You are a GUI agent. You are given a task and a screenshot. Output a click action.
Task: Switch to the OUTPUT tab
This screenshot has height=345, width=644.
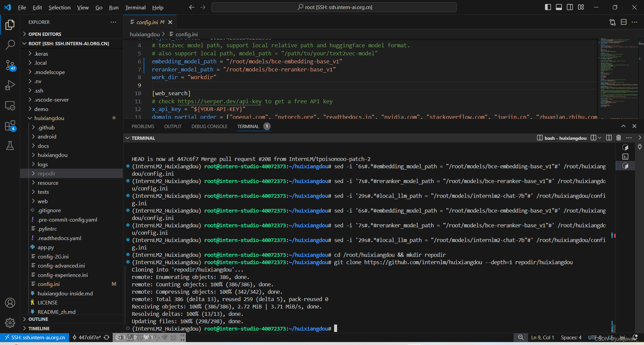[x=173, y=126]
